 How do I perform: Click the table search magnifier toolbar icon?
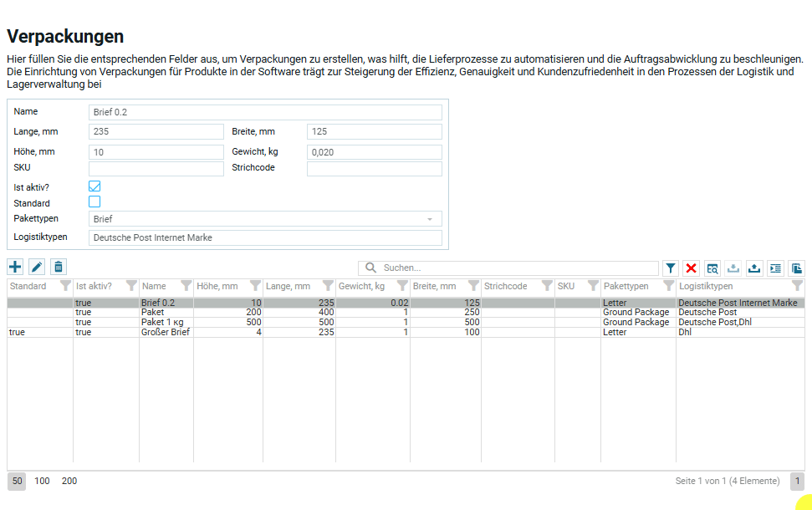point(712,268)
